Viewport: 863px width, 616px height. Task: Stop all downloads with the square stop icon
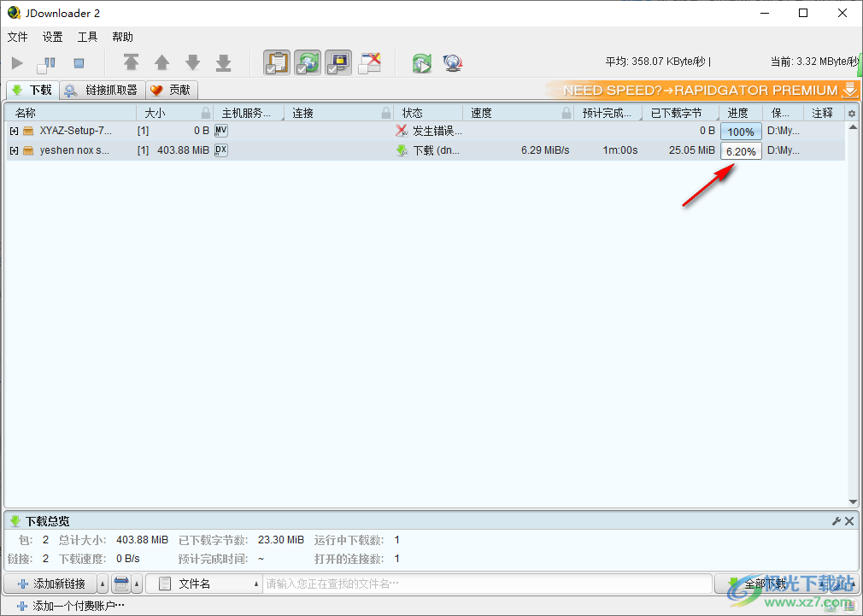(x=79, y=63)
